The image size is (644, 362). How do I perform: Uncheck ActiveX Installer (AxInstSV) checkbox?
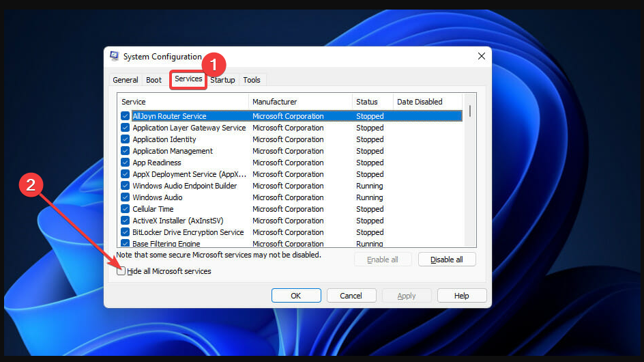click(126, 221)
